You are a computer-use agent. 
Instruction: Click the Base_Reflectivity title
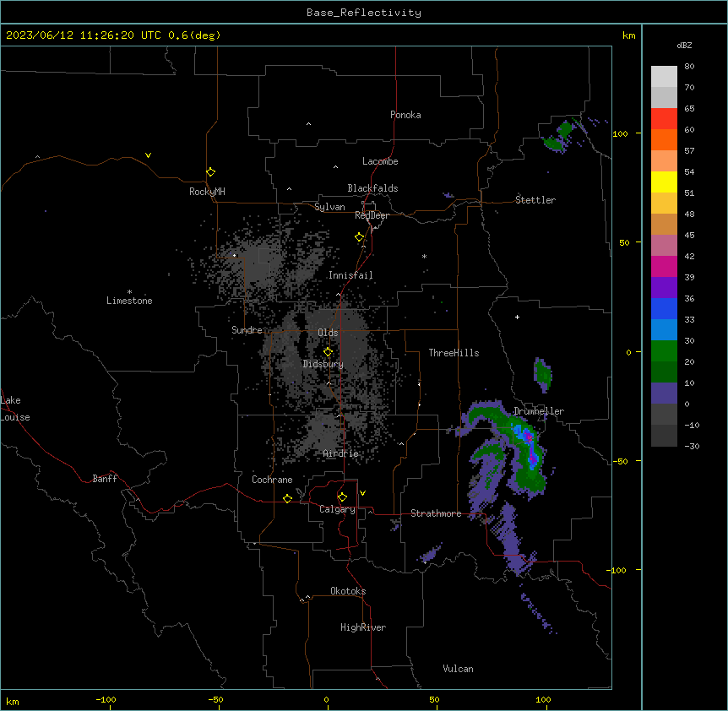[364, 13]
